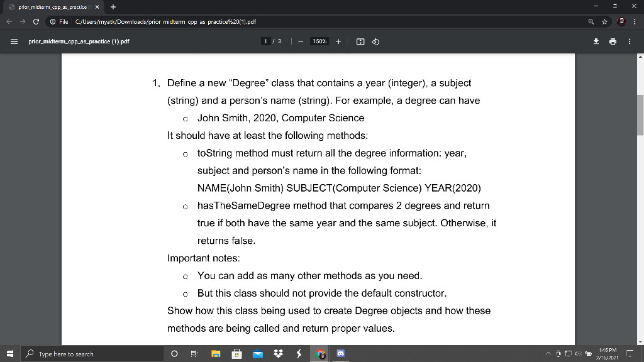
Task: Zoom in using the plus control
Action: [x=338, y=42]
